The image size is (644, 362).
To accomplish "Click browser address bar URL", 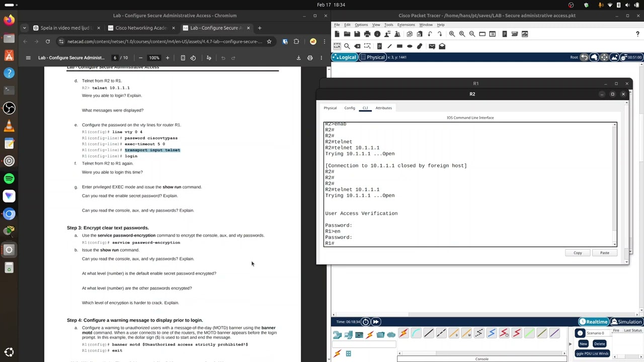I will tap(165, 41).
